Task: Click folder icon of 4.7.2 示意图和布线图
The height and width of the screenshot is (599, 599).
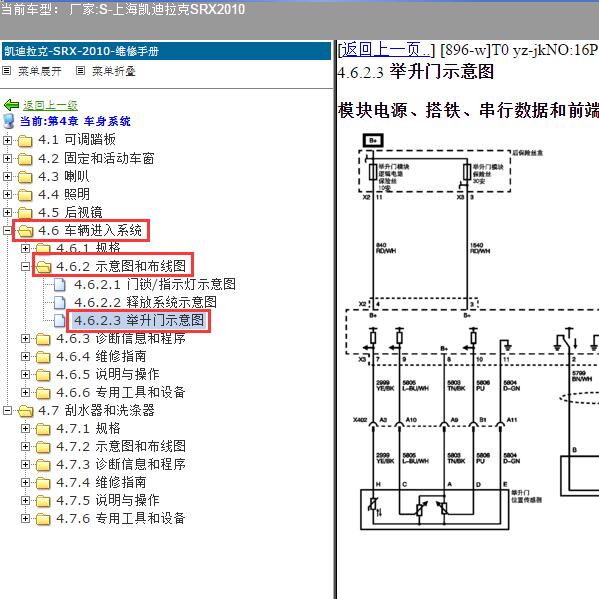Action: click(43, 447)
